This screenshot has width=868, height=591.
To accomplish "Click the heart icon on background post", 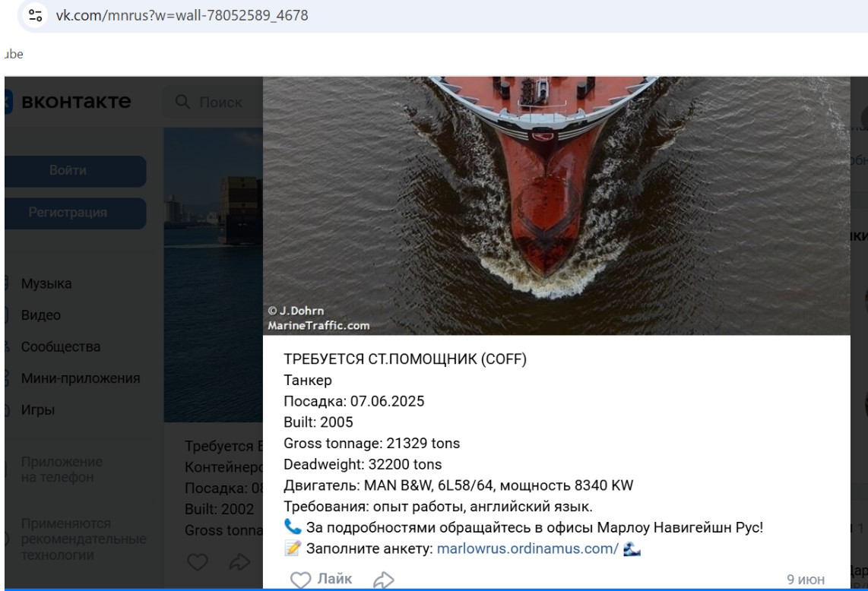I will click(x=197, y=562).
